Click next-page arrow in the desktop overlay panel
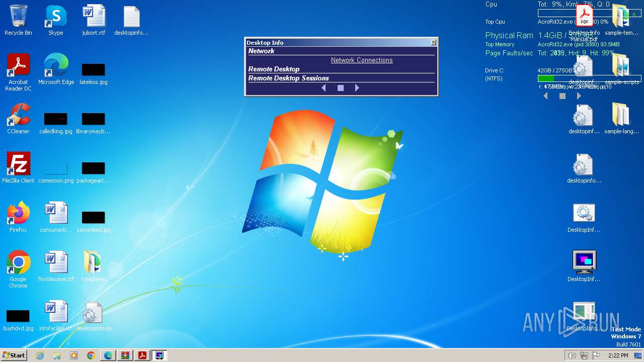 click(579, 96)
